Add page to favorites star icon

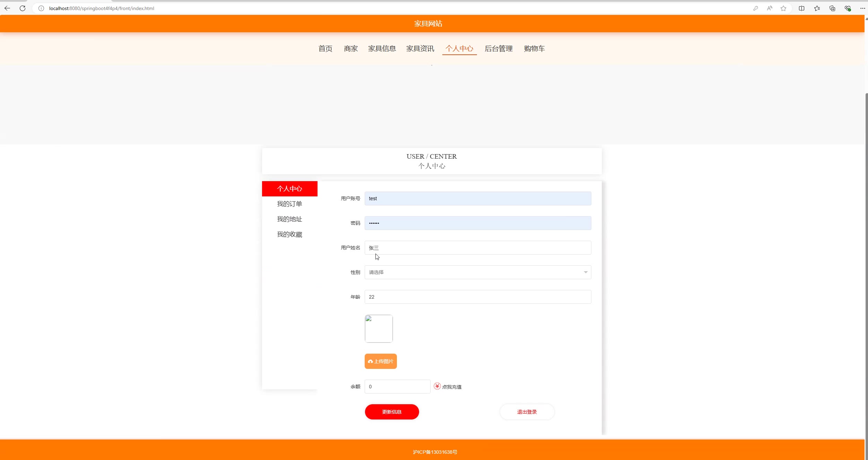point(783,8)
